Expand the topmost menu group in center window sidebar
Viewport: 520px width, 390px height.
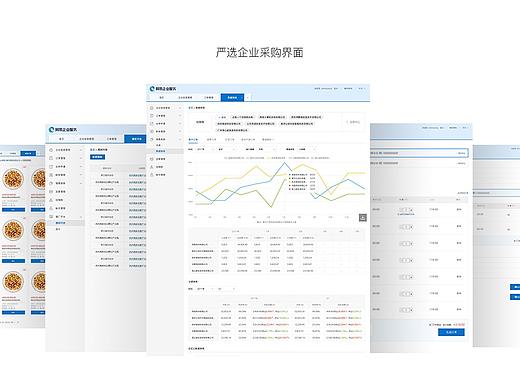[180, 108]
